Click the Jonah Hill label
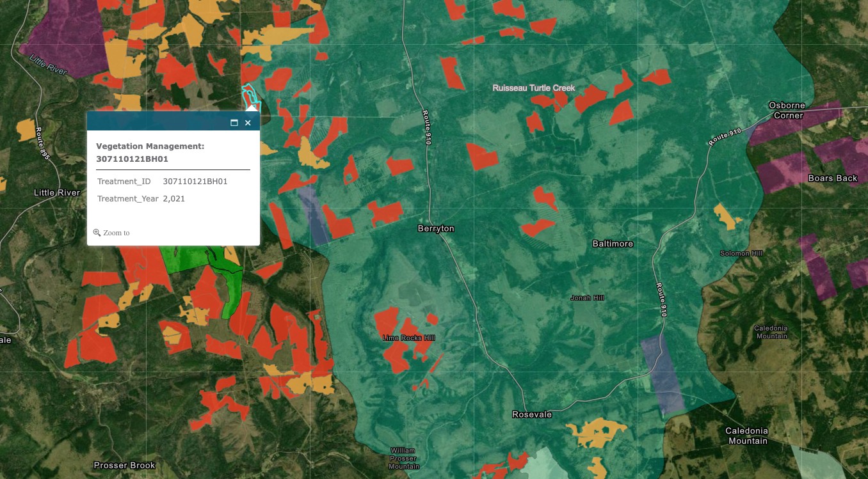The height and width of the screenshot is (479, 868). click(587, 297)
